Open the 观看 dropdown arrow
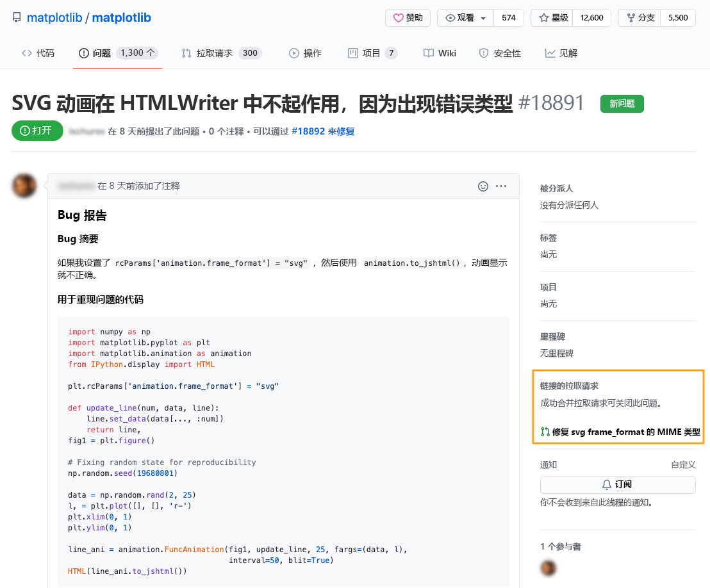The width and height of the screenshot is (710, 588). 484,18
